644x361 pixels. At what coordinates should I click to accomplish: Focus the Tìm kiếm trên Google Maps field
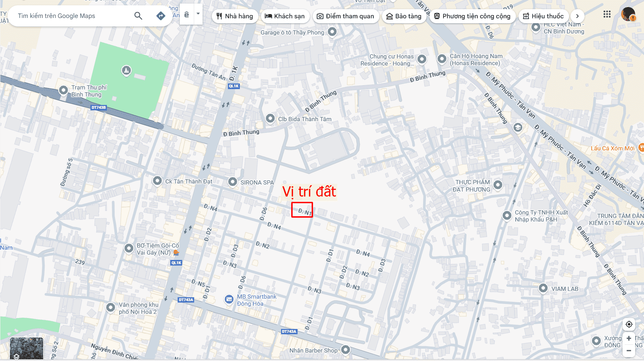[x=72, y=16]
